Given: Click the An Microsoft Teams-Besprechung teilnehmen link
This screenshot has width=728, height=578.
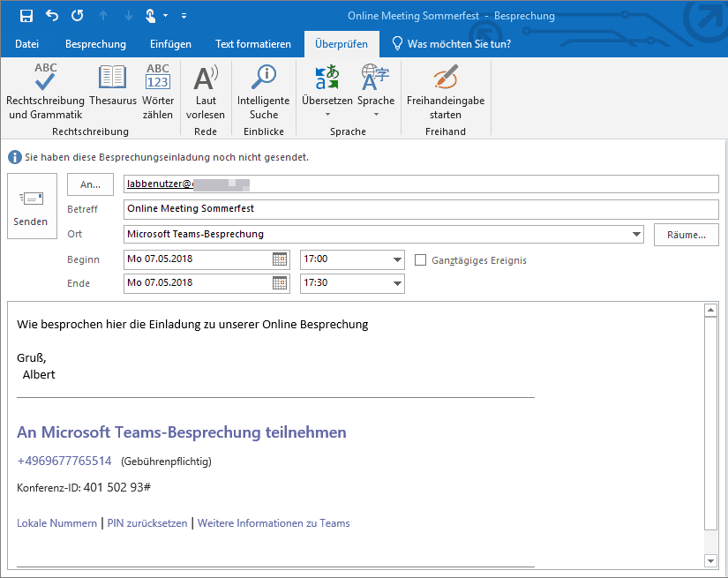Looking at the screenshot, I should [x=182, y=432].
